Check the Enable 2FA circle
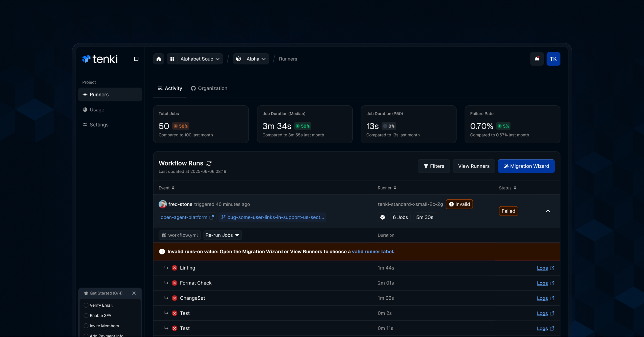This screenshot has width=644, height=337. click(86, 316)
